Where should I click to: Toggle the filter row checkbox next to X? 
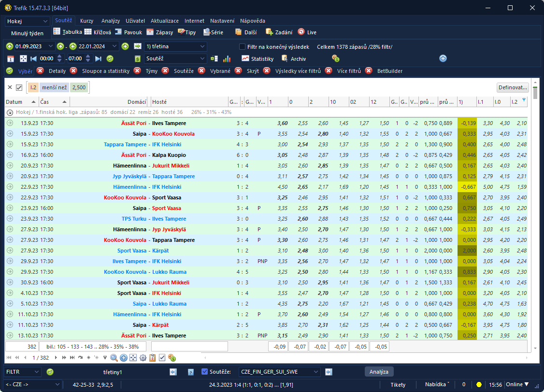19,87
